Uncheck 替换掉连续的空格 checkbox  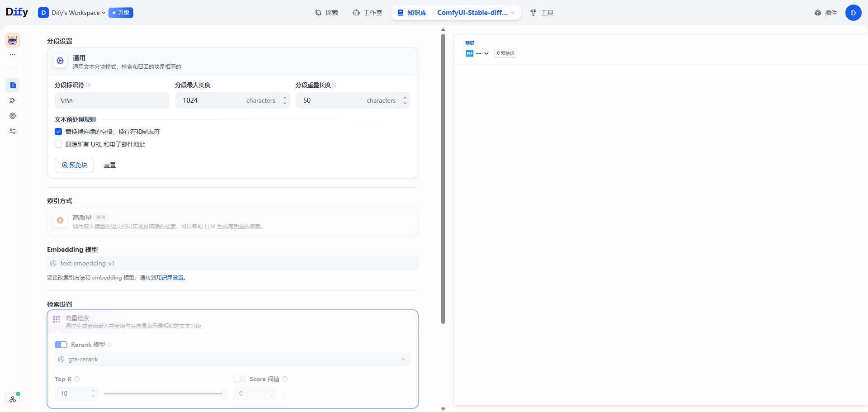tap(58, 132)
